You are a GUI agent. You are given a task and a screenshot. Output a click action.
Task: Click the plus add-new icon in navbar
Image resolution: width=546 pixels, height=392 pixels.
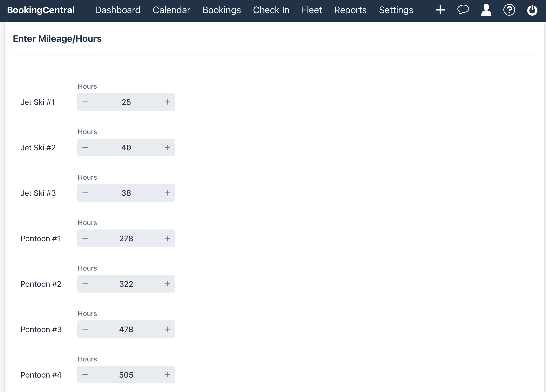coord(440,10)
